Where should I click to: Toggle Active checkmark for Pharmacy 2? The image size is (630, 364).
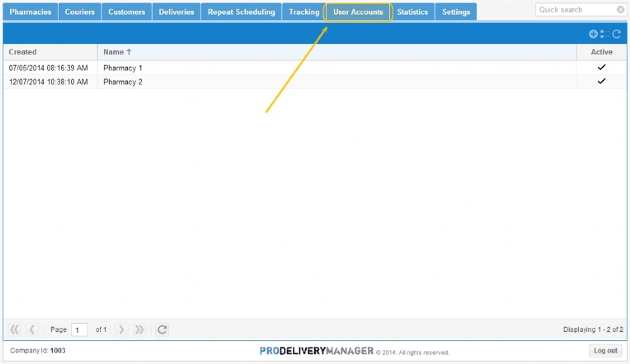pyautogui.click(x=601, y=82)
